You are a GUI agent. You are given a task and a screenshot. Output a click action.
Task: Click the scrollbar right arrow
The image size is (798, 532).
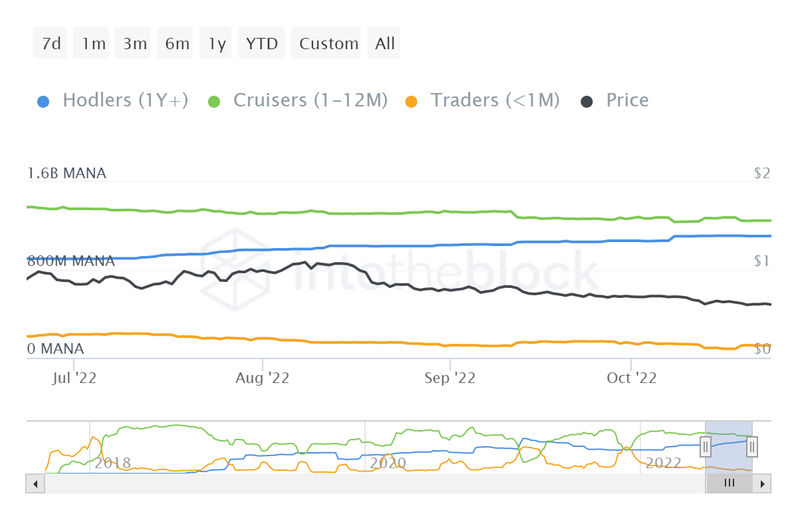763,483
